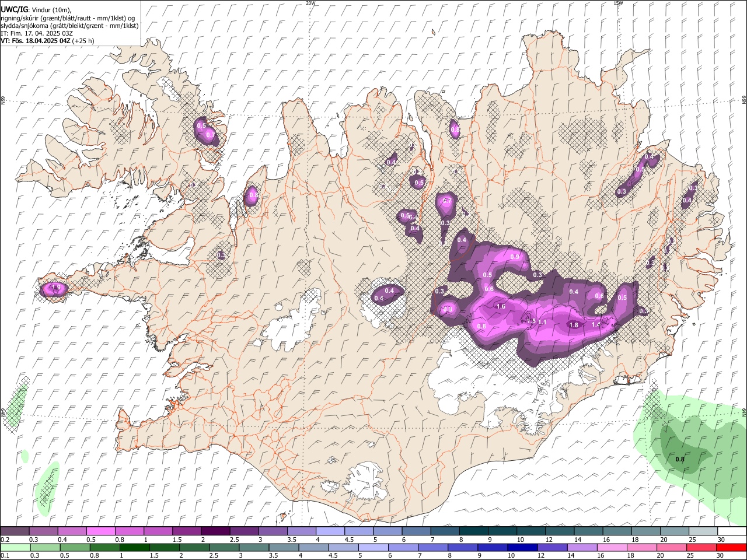Click the 'IT: Fim. 17. 04. 2025 03Z' init time
The image size is (747, 560).
(36, 33)
